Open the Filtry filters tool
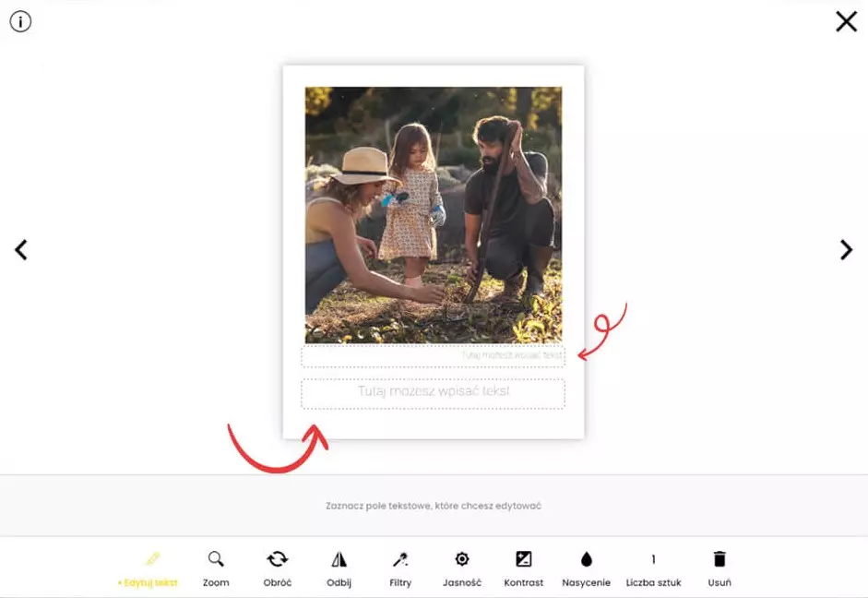The image size is (868, 598). pyautogui.click(x=400, y=559)
